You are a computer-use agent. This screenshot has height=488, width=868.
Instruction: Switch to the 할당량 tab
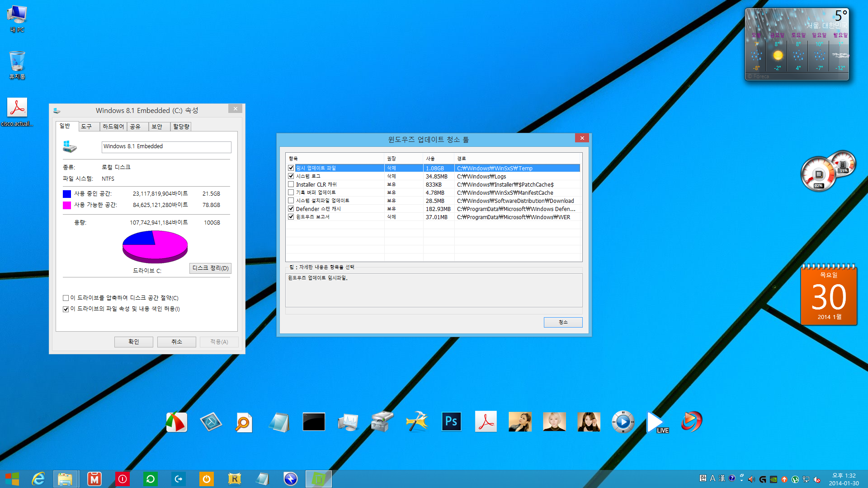click(181, 127)
